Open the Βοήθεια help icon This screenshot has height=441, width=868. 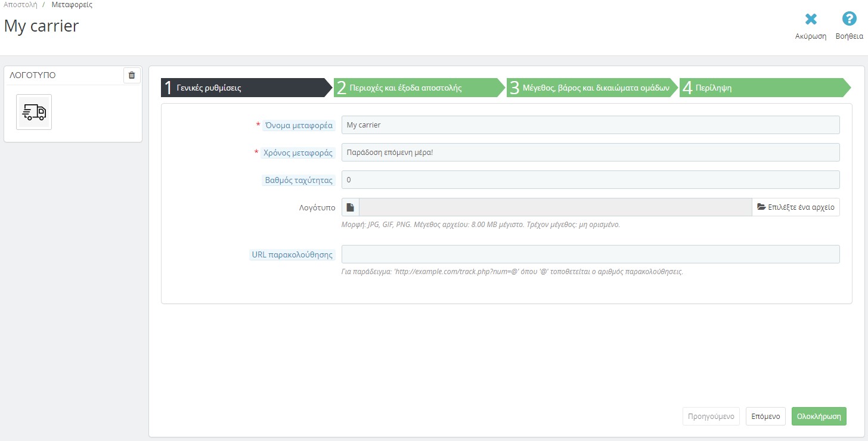click(x=849, y=20)
